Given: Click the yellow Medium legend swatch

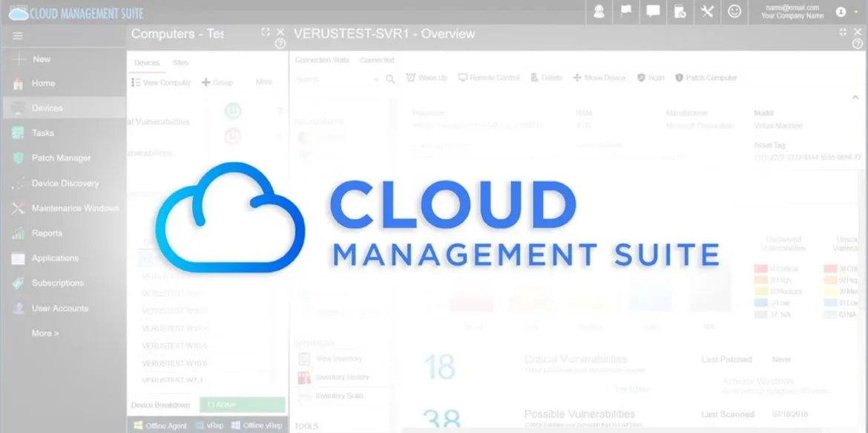Looking at the screenshot, I should [760, 292].
